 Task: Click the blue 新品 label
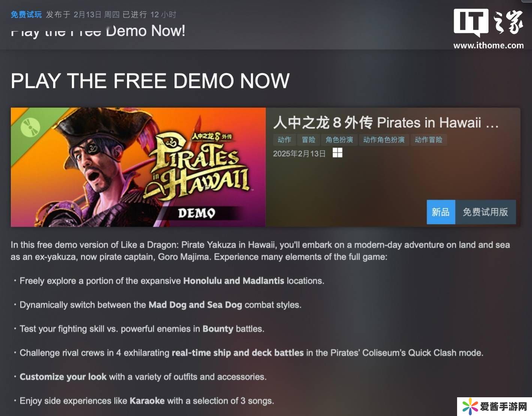441,212
